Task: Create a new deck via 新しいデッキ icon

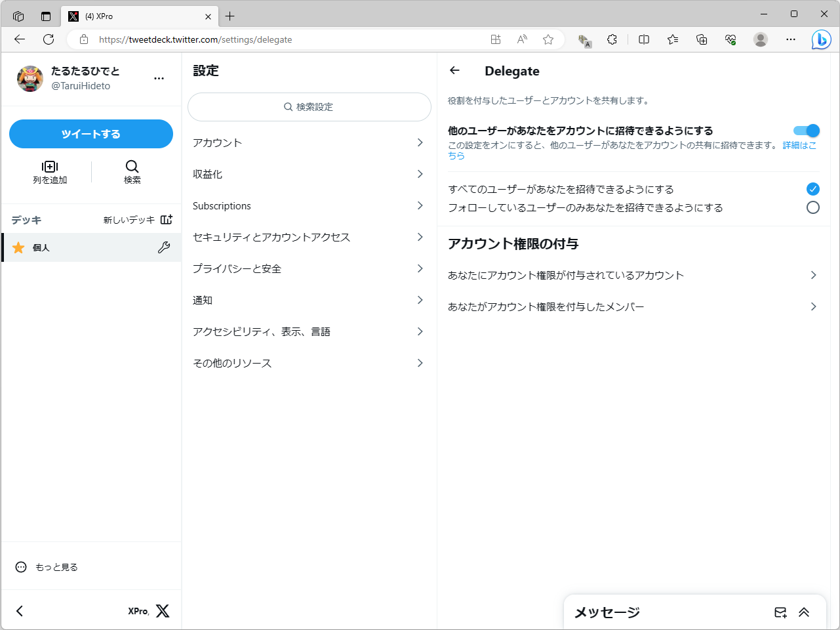Action: click(167, 220)
